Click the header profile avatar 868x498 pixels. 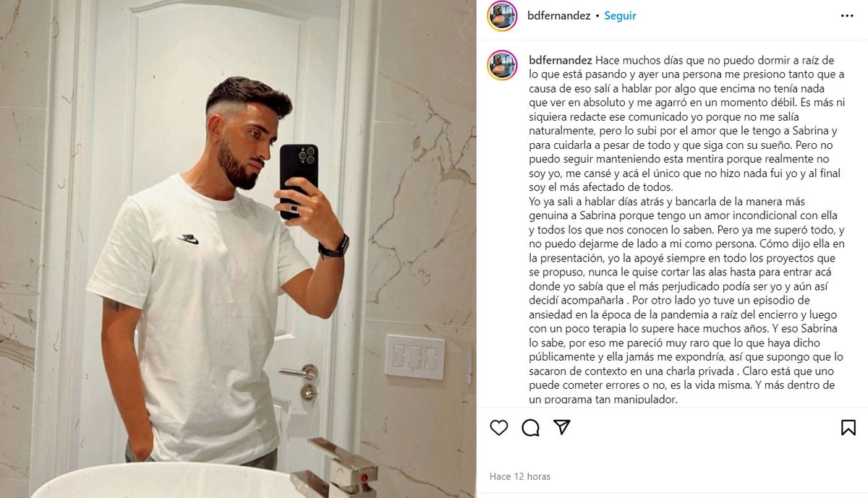[502, 16]
